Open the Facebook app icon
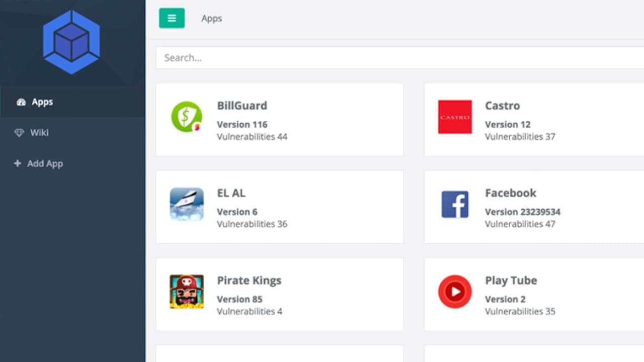 point(455,204)
